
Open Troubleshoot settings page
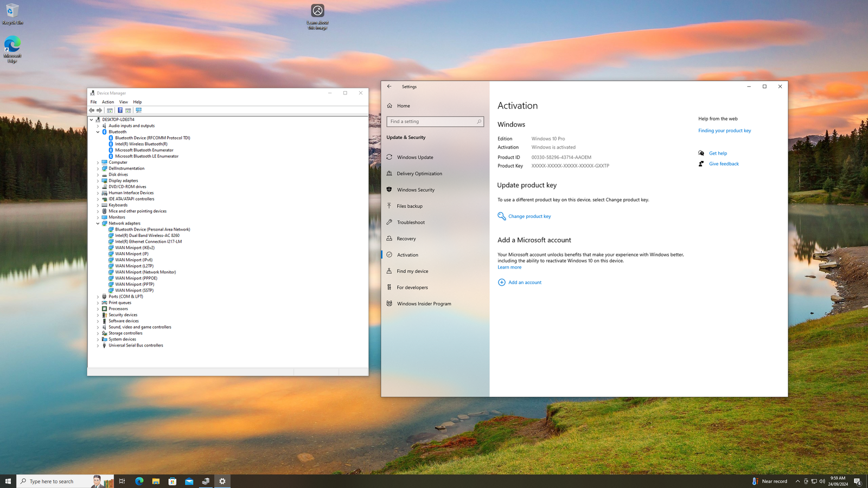[x=411, y=222]
